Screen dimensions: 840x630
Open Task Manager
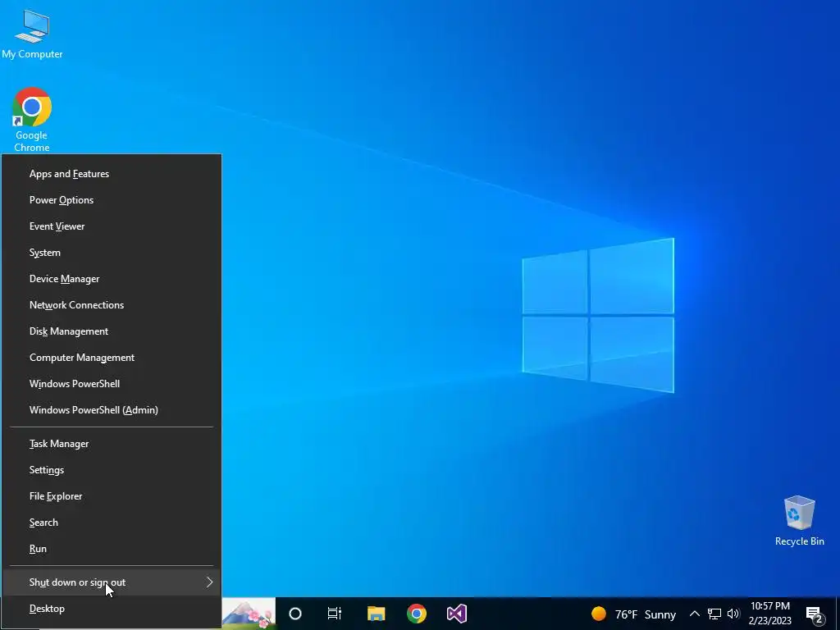click(112, 444)
